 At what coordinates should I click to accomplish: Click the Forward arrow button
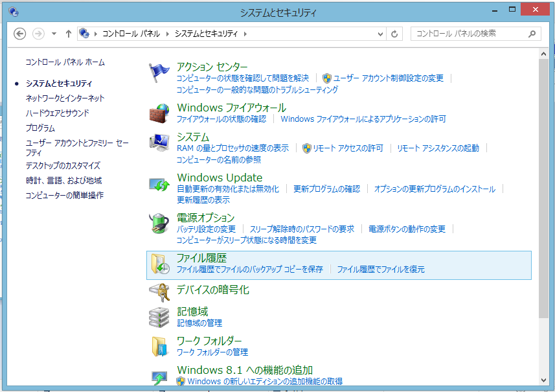[38, 34]
